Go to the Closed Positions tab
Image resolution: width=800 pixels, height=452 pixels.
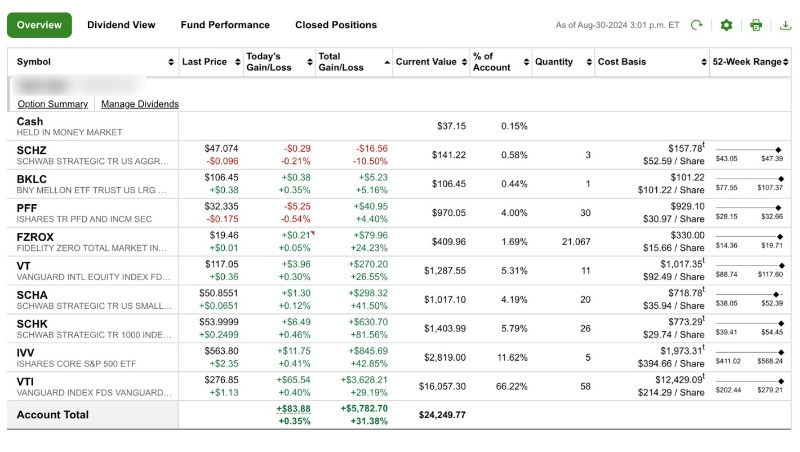pos(336,25)
